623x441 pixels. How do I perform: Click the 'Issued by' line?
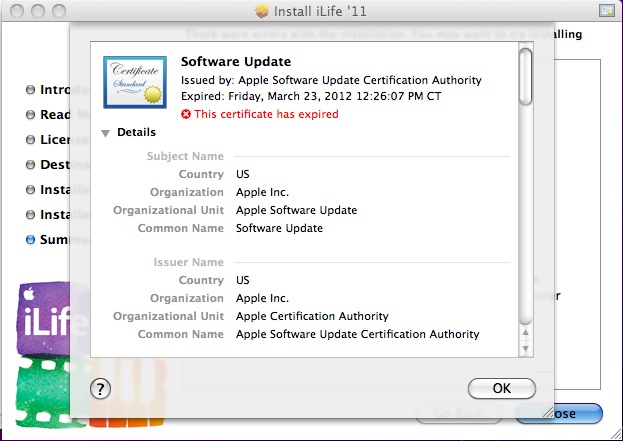331,81
